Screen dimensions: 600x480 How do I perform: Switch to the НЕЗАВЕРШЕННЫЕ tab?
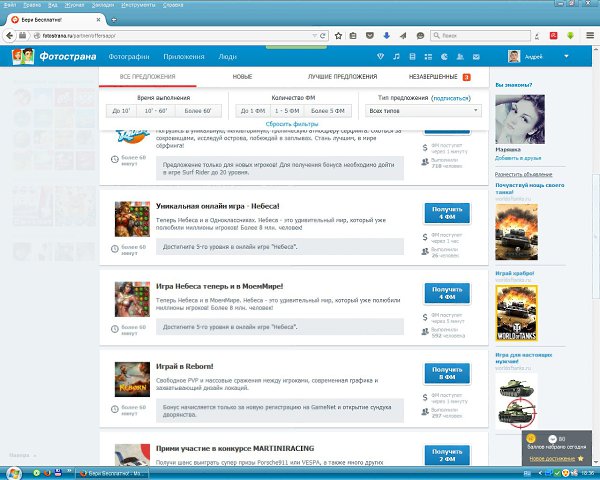point(439,77)
